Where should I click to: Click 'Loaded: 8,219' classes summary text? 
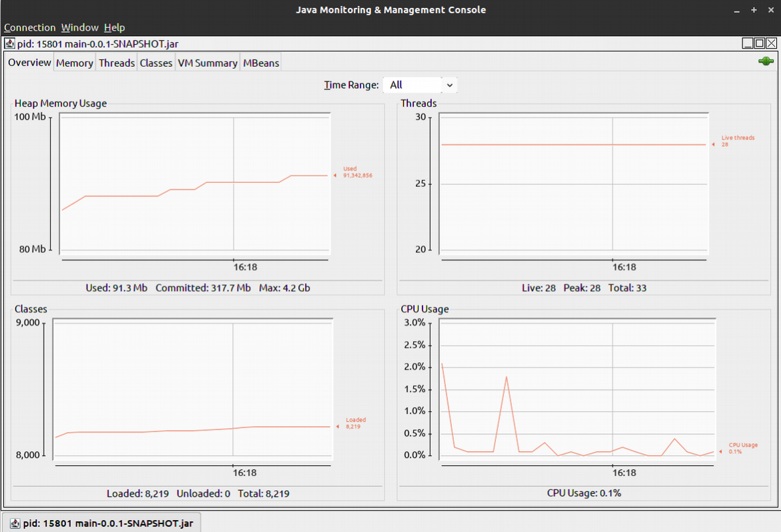[x=138, y=494]
